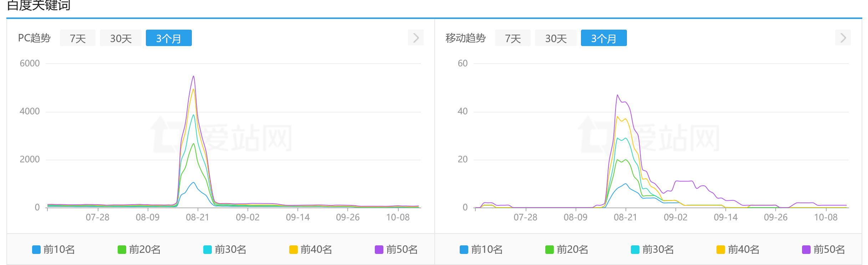Select the 3个月 tab in the PC趋势 panel
This screenshot has width=868, height=265.
pyautogui.click(x=169, y=38)
